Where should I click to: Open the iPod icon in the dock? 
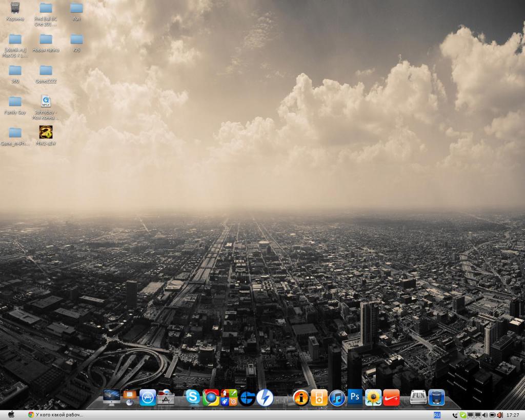point(319,397)
